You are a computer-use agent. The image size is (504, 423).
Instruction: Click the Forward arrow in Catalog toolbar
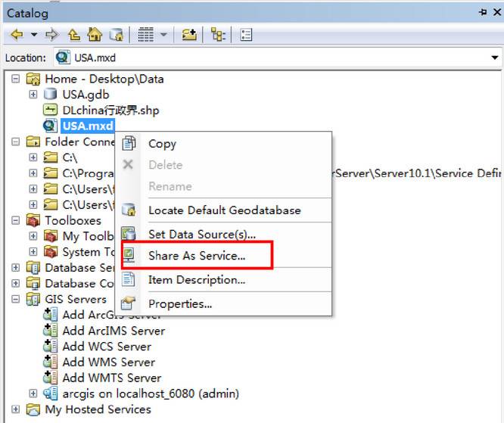click(x=51, y=34)
